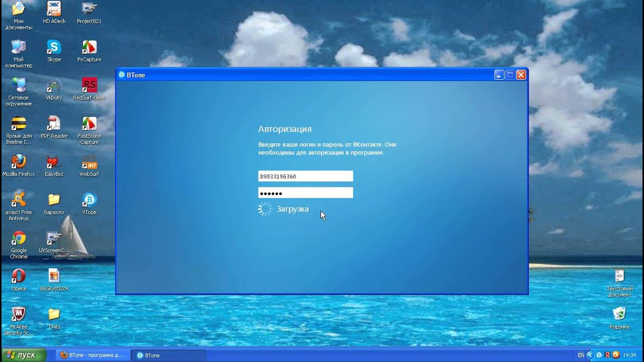
Task: Click the orange avast tray icon
Action: pos(616,355)
